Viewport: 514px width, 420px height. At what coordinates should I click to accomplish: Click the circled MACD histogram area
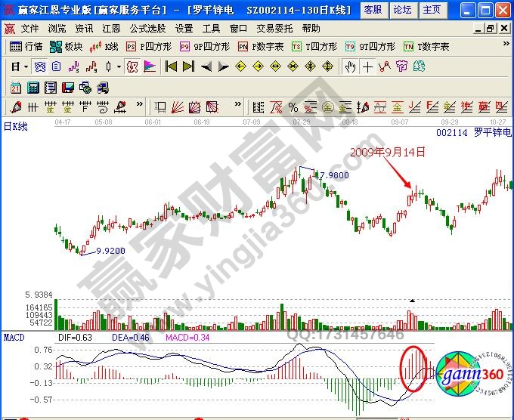[413, 368]
